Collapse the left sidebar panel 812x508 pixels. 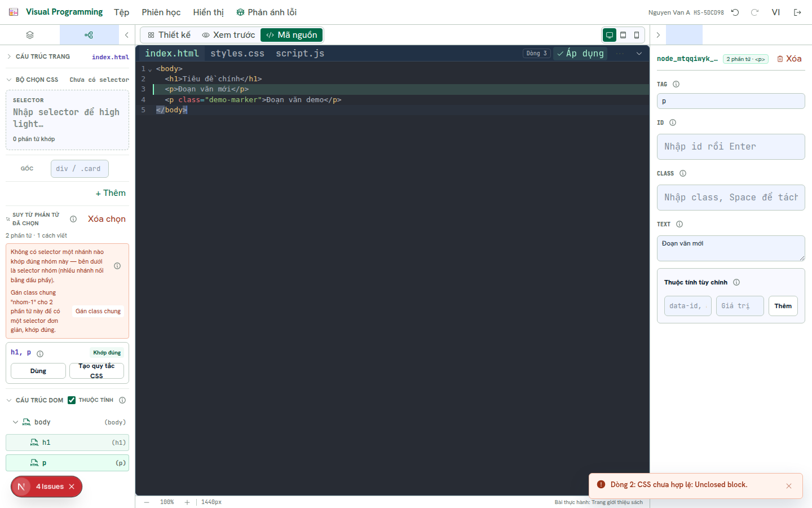127,35
